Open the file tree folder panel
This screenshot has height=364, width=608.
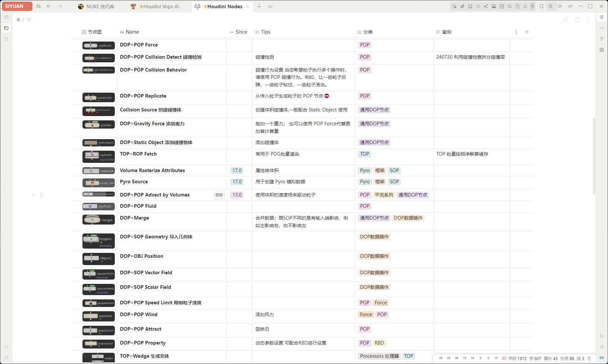(x=6, y=28)
